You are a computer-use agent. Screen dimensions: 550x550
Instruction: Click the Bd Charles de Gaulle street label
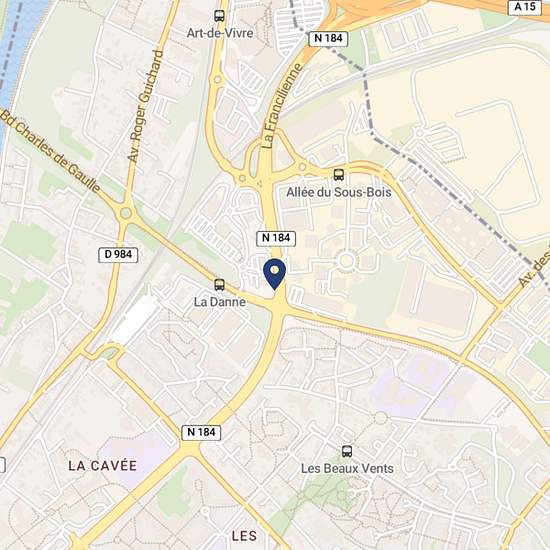[x=50, y=151]
